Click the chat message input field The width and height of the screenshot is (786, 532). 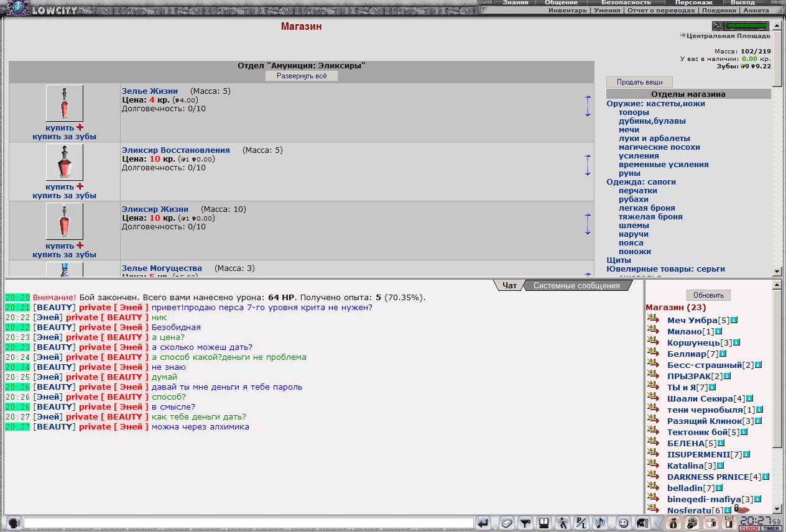click(248, 523)
